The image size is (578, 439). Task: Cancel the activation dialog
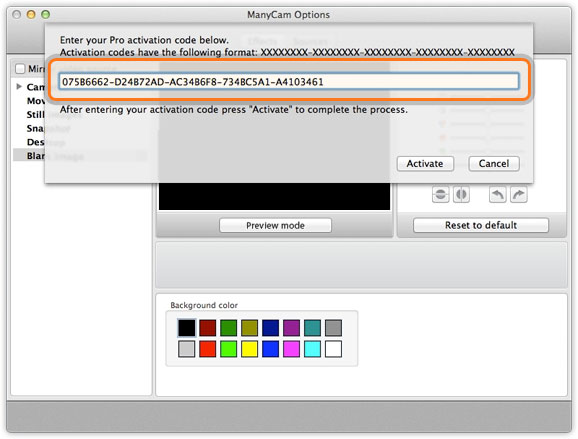point(494,164)
